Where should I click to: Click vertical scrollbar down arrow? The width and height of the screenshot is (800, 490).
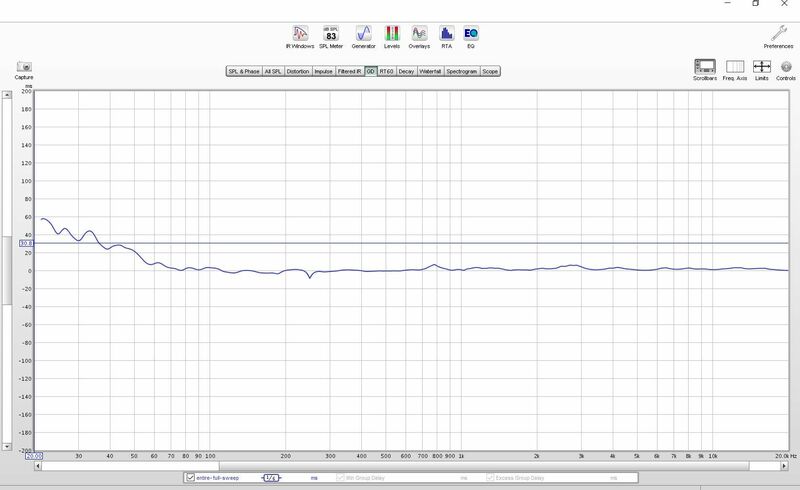pyautogui.click(x=7, y=447)
